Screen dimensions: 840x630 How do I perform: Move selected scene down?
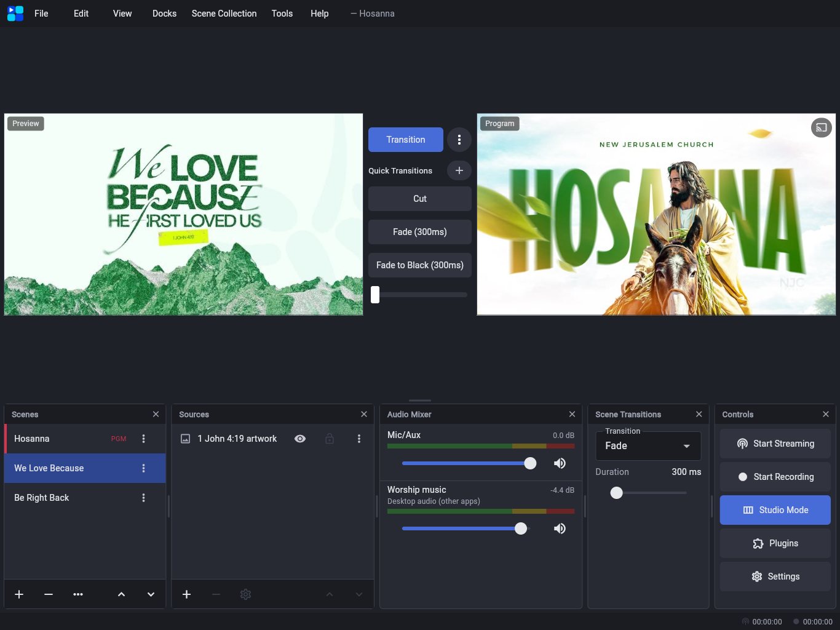(151, 594)
